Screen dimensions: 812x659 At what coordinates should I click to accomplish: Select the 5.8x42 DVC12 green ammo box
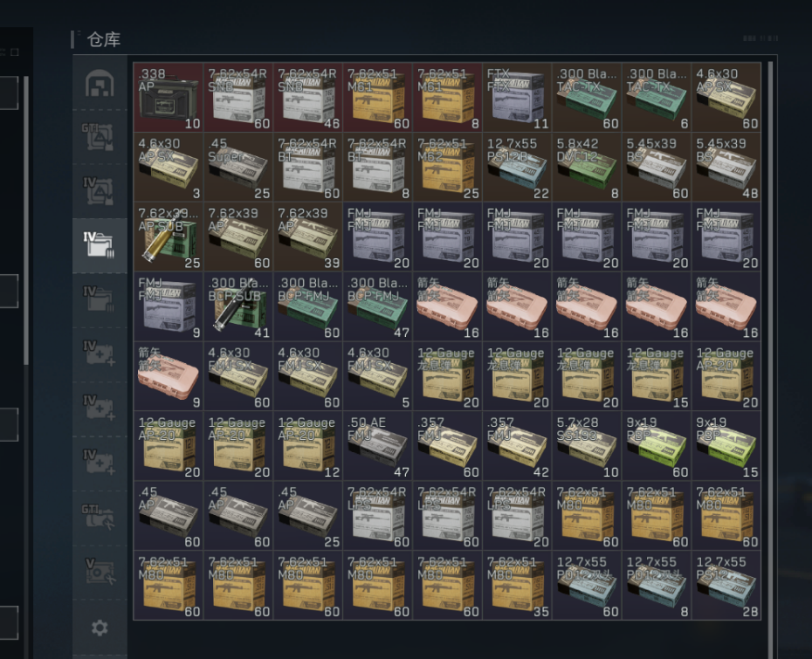pos(588,167)
